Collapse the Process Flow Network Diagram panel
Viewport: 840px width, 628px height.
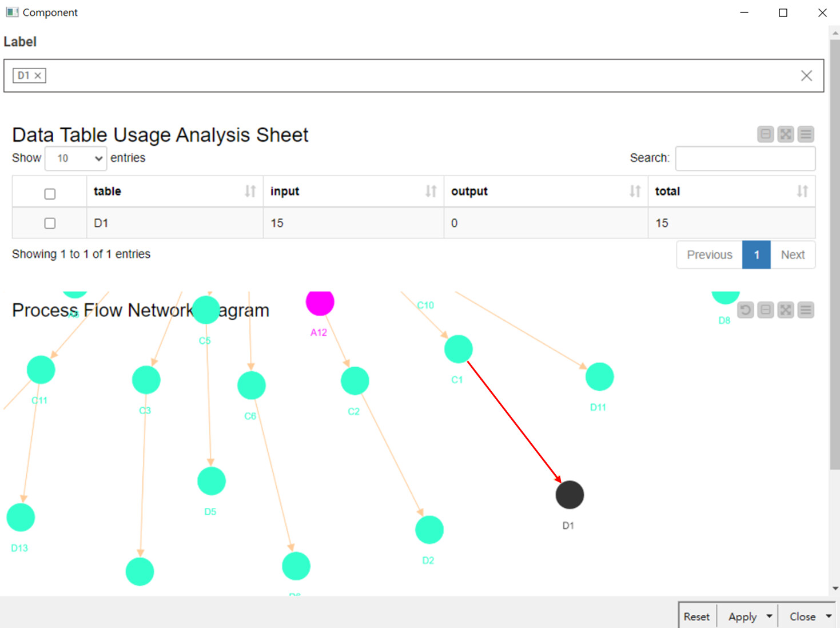pyautogui.click(x=765, y=310)
